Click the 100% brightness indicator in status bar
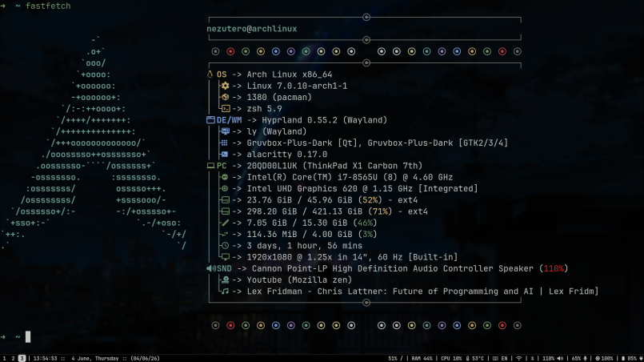The height and width of the screenshot is (362, 644). 604,358
